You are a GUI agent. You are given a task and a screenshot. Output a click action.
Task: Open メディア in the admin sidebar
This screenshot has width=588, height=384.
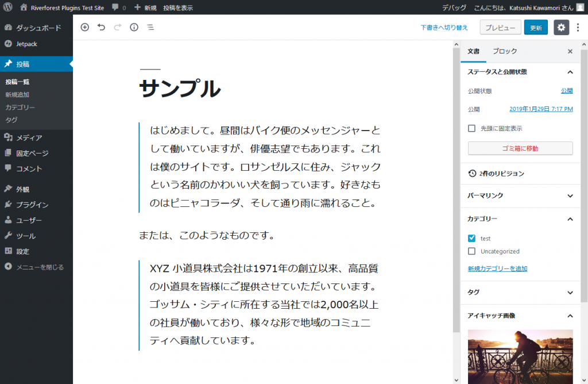[29, 137]
